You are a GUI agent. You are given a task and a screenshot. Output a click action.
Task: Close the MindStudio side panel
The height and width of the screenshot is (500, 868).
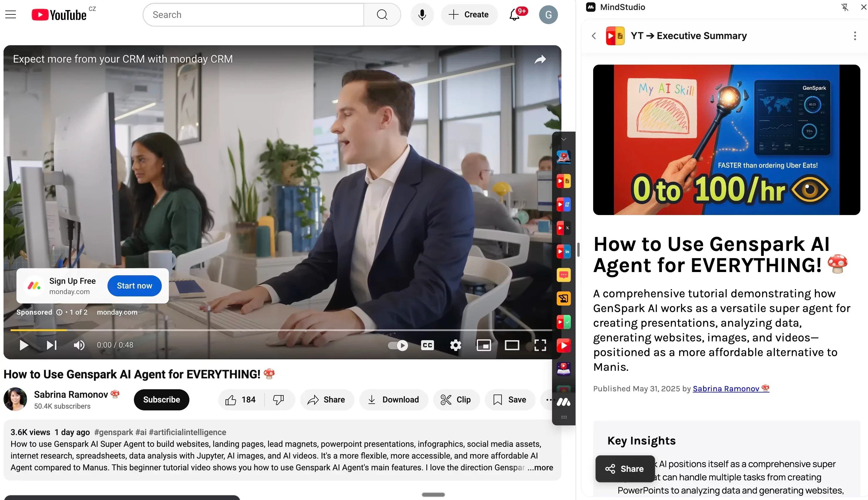pyautogui.click(x=863, y=7)
